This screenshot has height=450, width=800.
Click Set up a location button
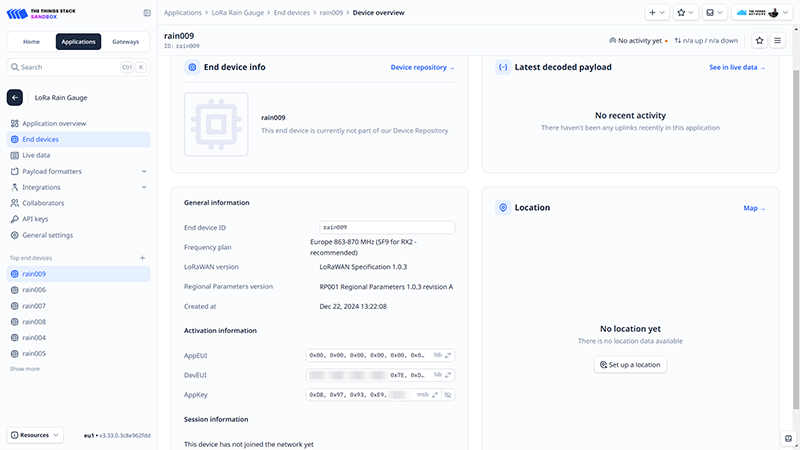(630, 365)
